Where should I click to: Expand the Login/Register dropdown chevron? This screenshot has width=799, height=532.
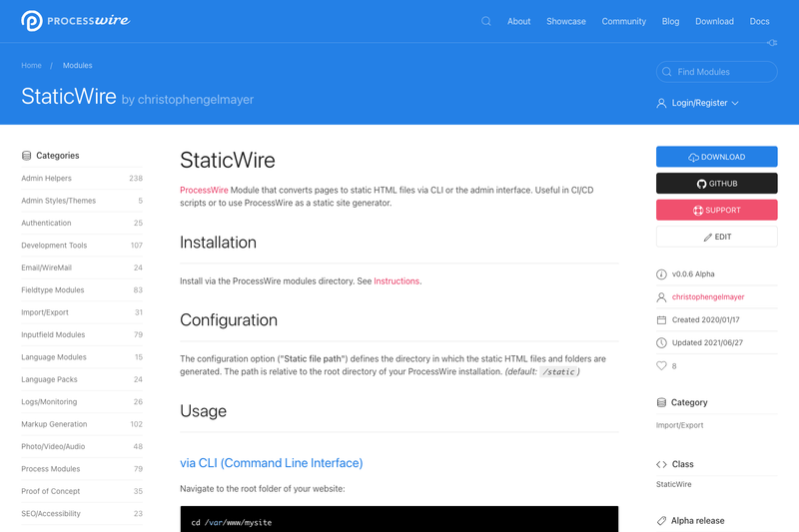click(735, 104)
